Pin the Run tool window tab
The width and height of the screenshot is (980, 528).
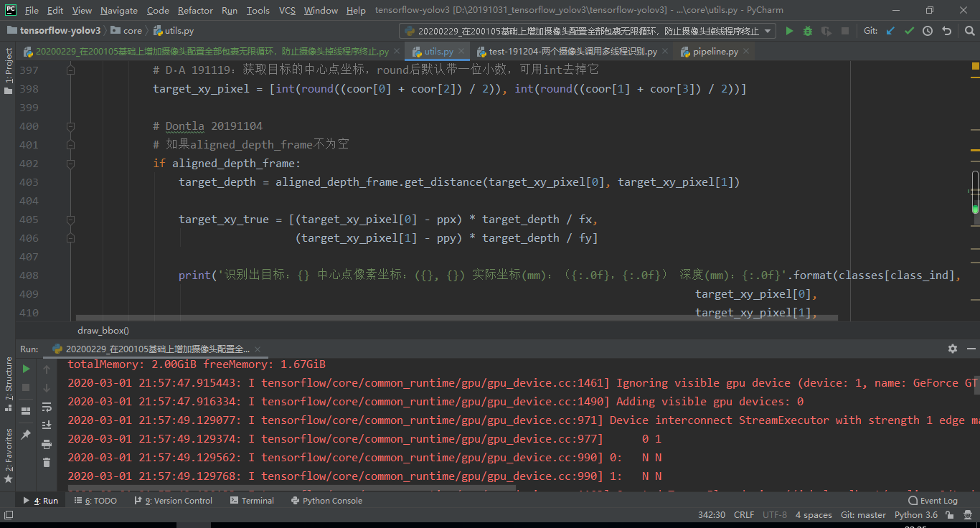26,433
